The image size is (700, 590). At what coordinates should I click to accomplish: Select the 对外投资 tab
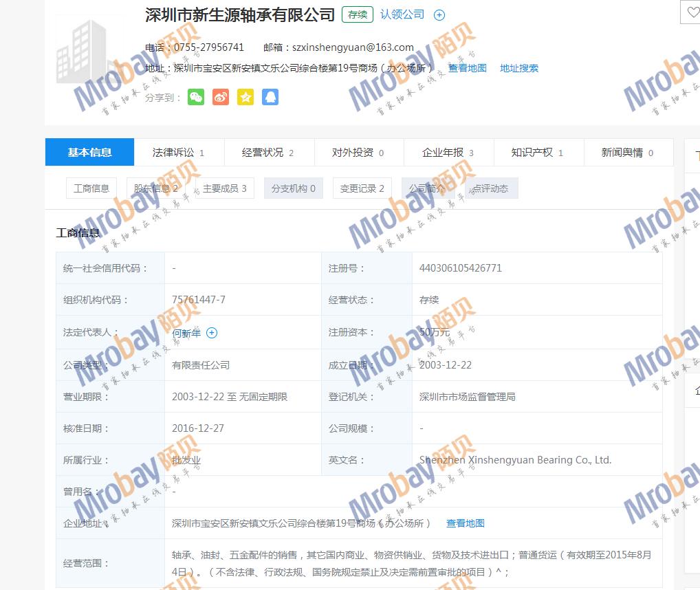pyautogui.click(x=358, y=153)
